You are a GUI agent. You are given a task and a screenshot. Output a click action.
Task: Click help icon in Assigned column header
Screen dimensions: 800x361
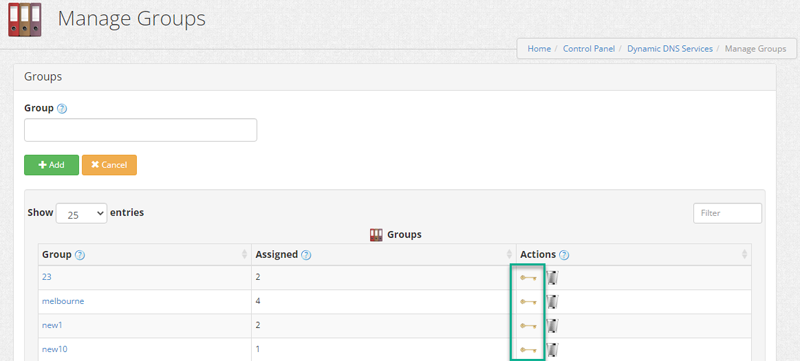[306, 255]
